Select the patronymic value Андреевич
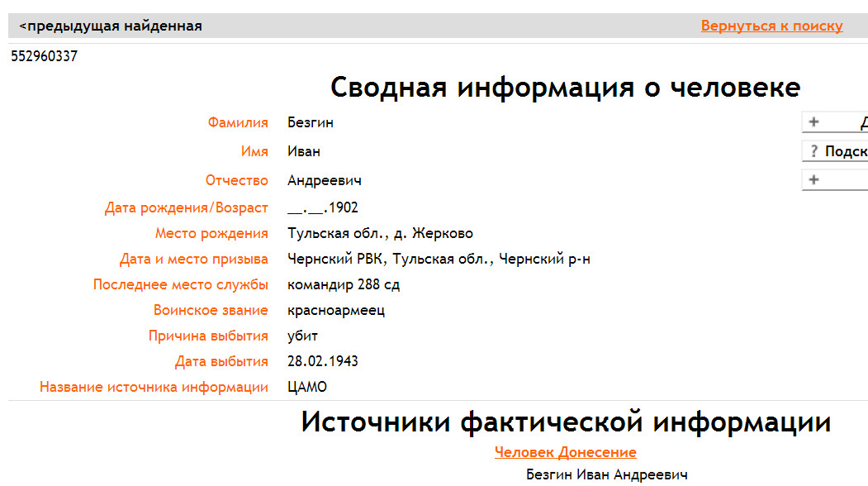 325,180
